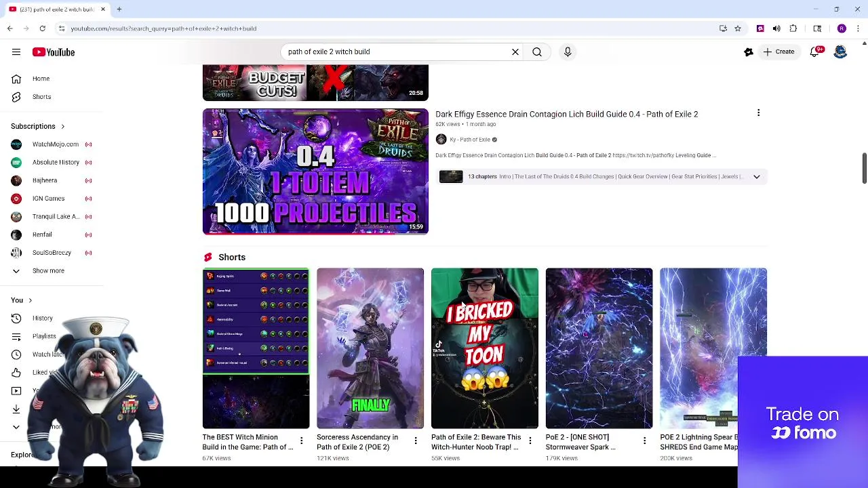Expand the Subscriptions section arrow
Screen dimensions: 868x488
(62, 126)
